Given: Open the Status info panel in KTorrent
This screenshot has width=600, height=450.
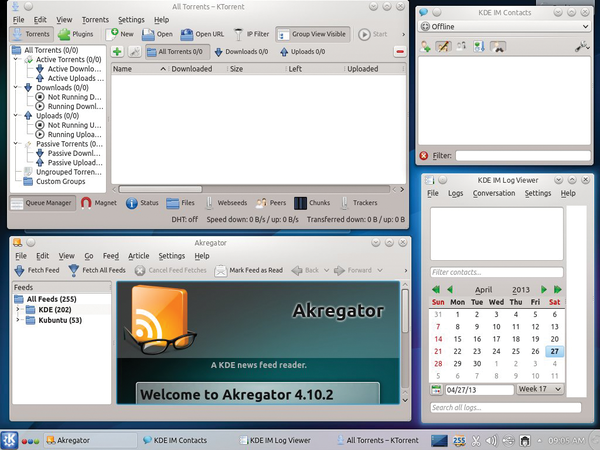Looking at the screenshot, I should point(142,203).
